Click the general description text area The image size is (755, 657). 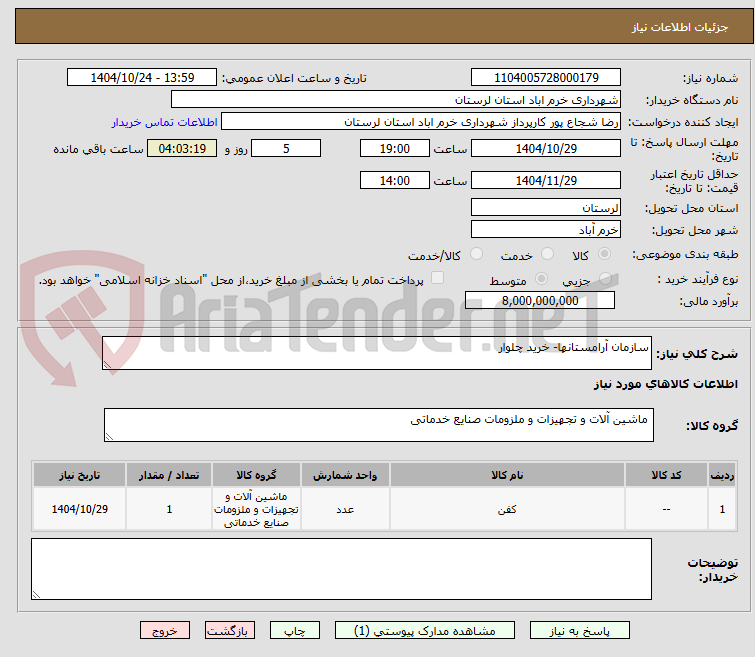377,354
